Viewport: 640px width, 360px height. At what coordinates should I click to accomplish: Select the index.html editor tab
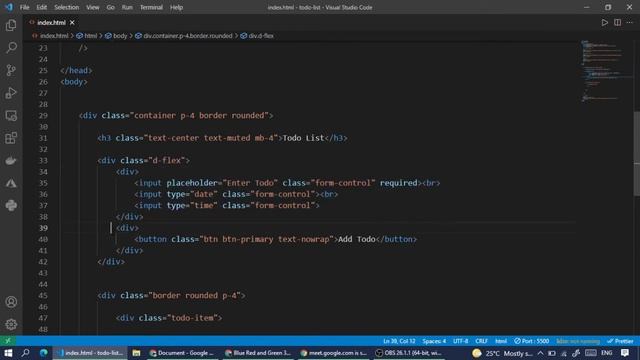pyautogui.click(x=51, y=22)
